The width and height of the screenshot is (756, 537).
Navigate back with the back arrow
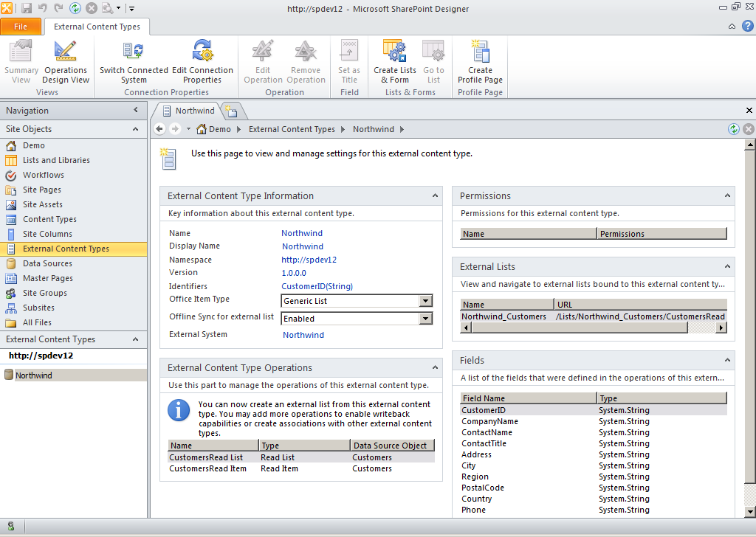tap(159, 129)
